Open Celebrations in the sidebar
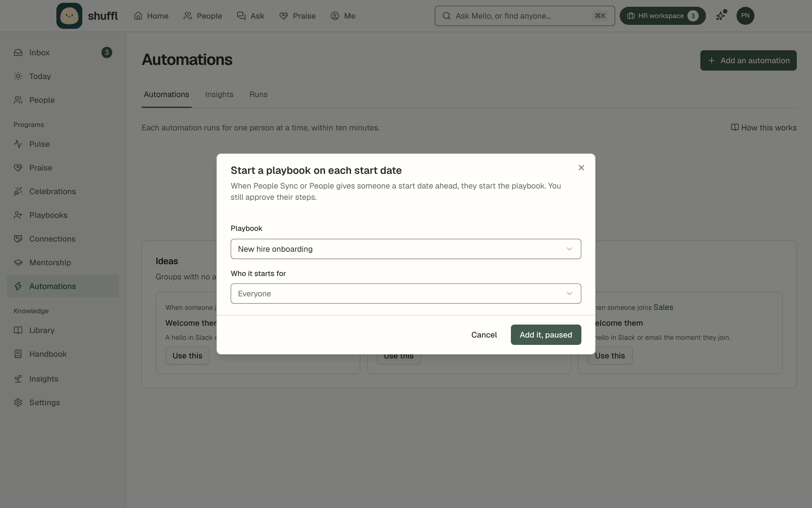 63,191
